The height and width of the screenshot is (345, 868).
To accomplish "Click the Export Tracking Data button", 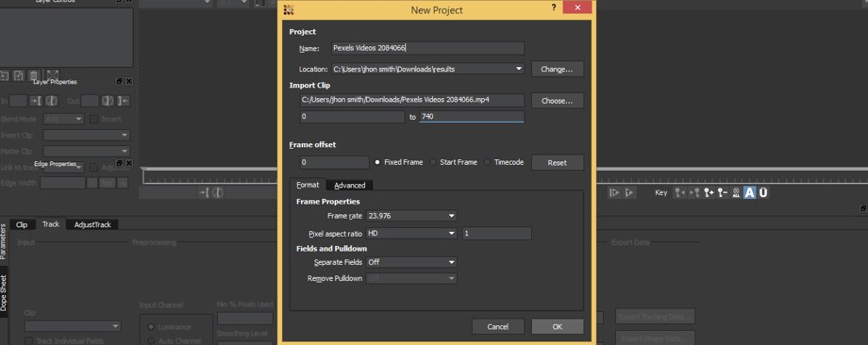I will (x=655, y=317).
